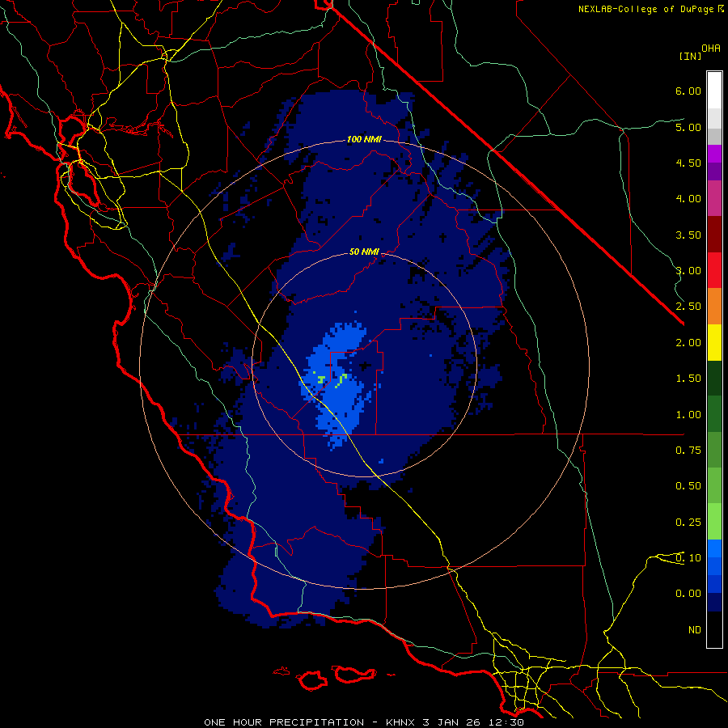
Task: Click the ND no-data legend label
Action: pyautogui.click(x=695, y=629)
